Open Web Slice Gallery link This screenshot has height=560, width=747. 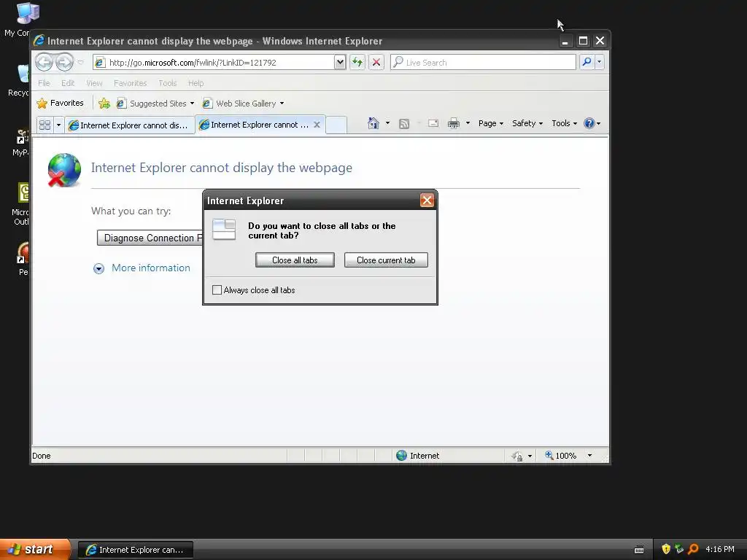244,104
